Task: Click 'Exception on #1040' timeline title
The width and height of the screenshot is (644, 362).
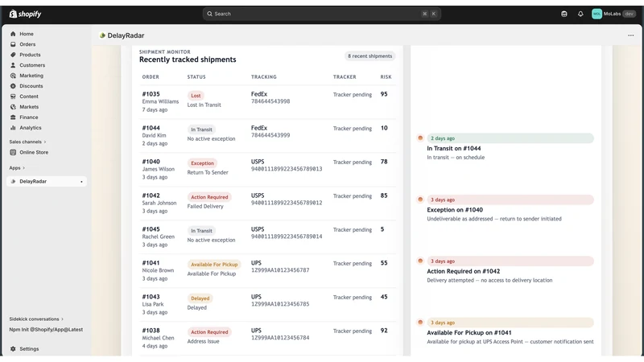Action: (455, 210)
